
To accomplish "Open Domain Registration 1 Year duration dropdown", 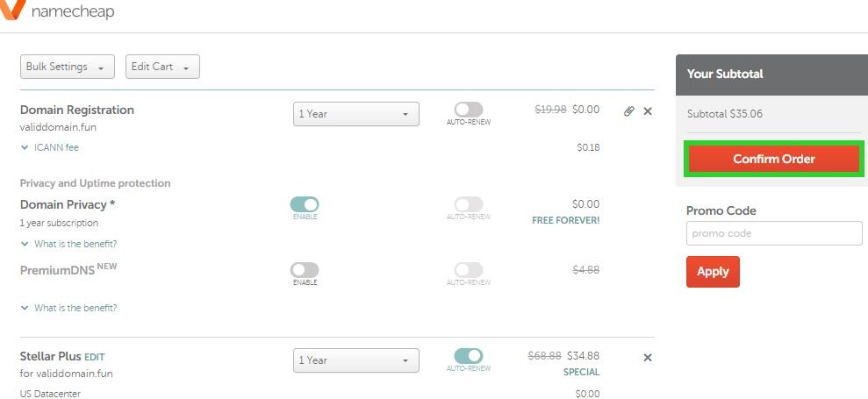I will (x=356, y=114).
